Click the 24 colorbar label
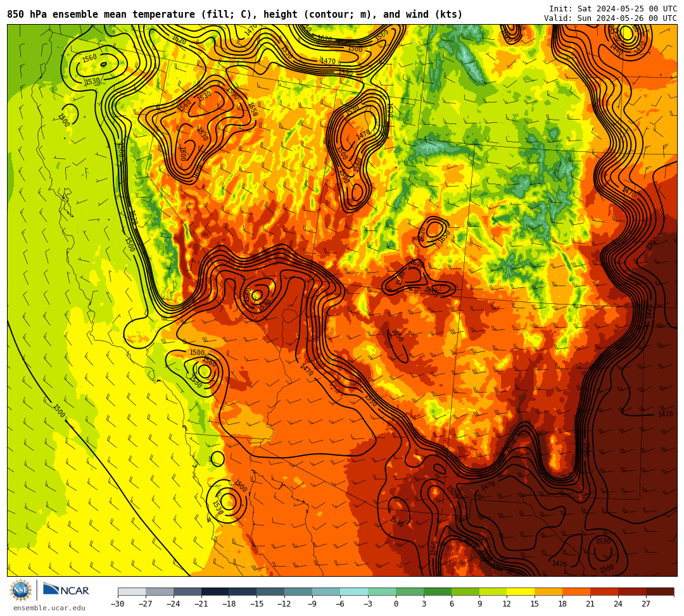 click(x=619, y=604)
